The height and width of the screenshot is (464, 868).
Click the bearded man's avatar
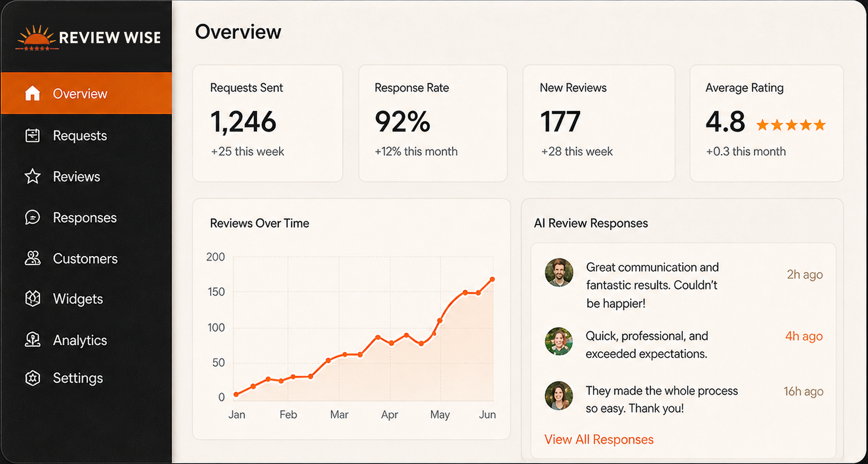pos(559,272)
